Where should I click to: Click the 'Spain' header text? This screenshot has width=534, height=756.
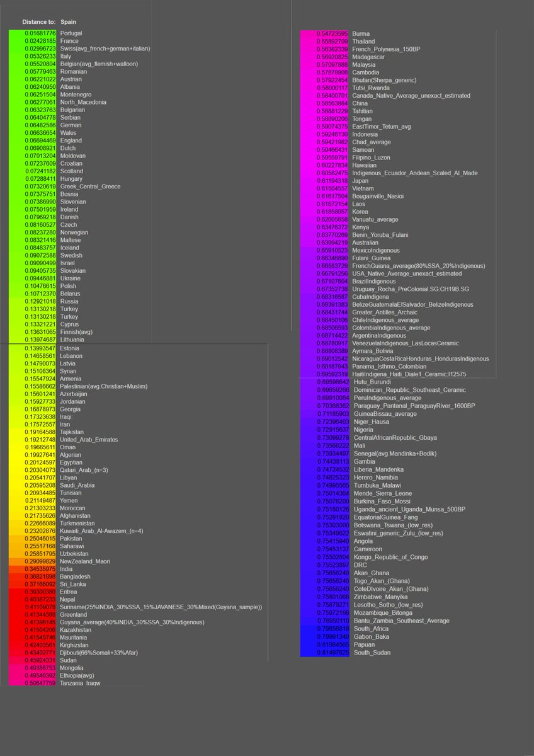[x=68, y=21]
